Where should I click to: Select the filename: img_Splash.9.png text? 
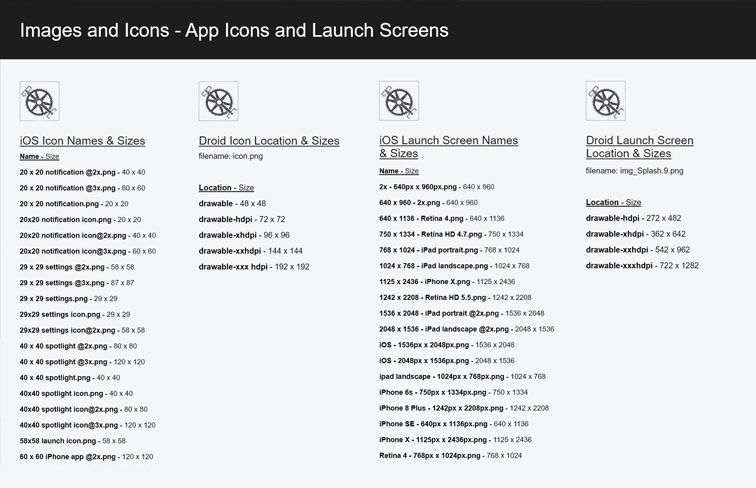[634, 171]
